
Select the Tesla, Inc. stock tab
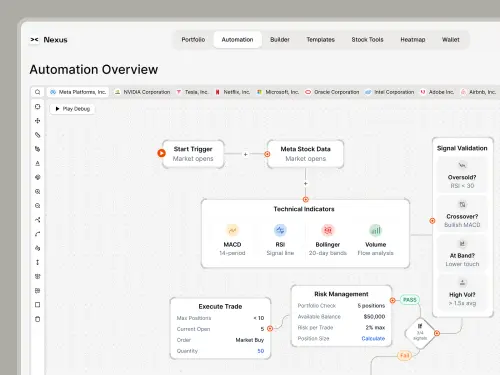tap(193, 92)
